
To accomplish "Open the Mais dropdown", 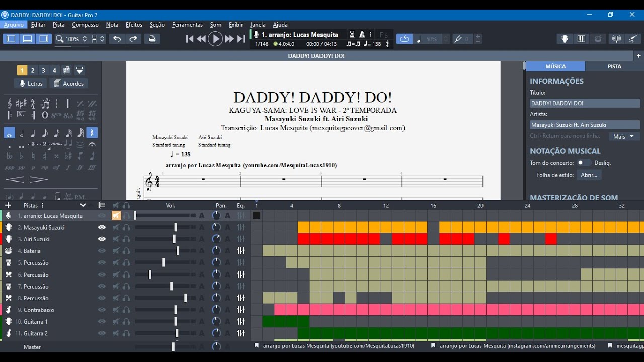I will [624, 136].
